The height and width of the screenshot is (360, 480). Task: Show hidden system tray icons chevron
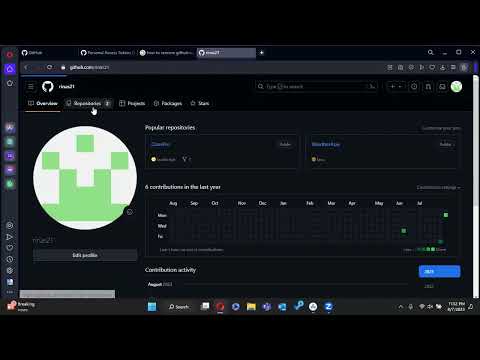(x=401, y=307)
